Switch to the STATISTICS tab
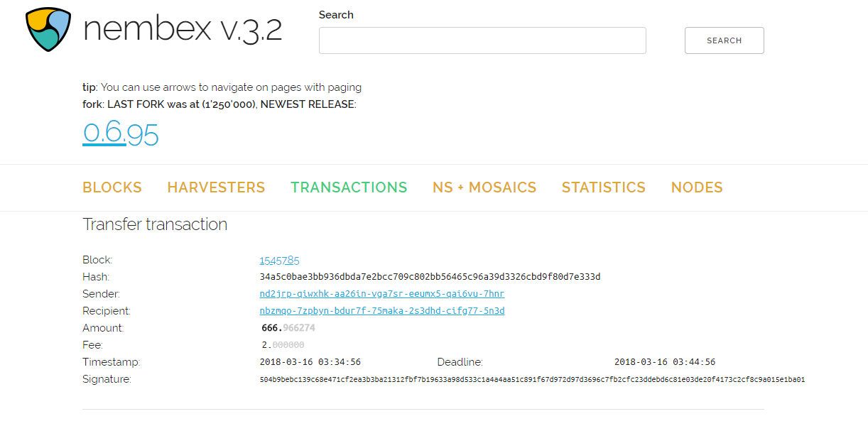 click(x=604, y=187)
